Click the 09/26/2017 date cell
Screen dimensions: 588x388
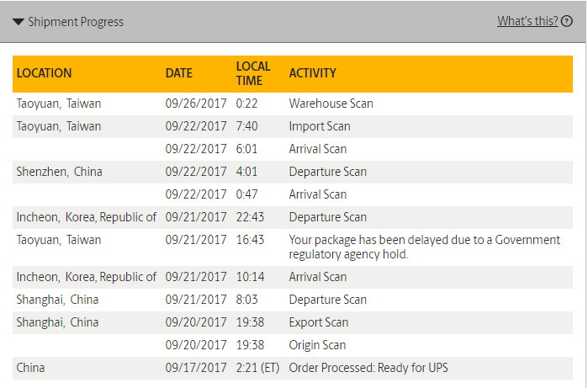[196, 104]
